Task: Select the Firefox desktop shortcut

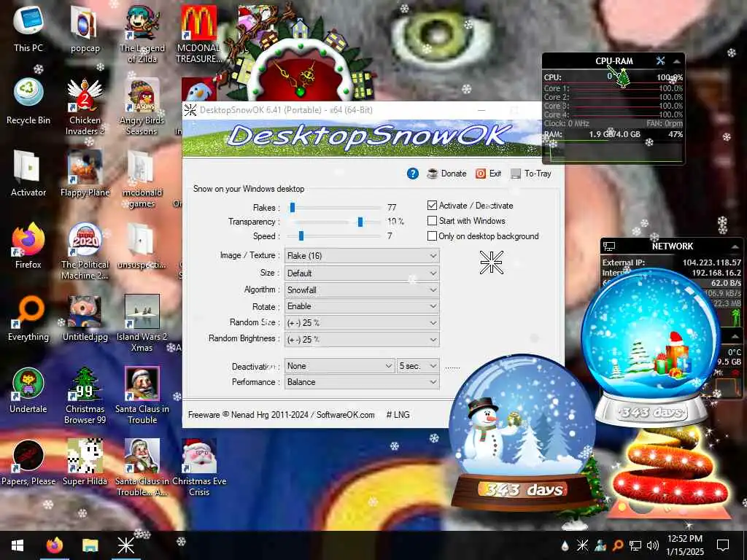Action: tap(28, 246)
